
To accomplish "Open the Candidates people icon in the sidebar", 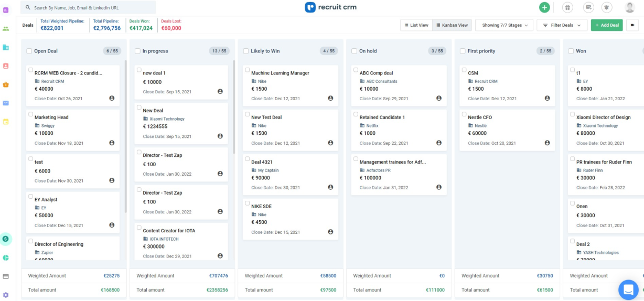I will [x=6, y=28].
